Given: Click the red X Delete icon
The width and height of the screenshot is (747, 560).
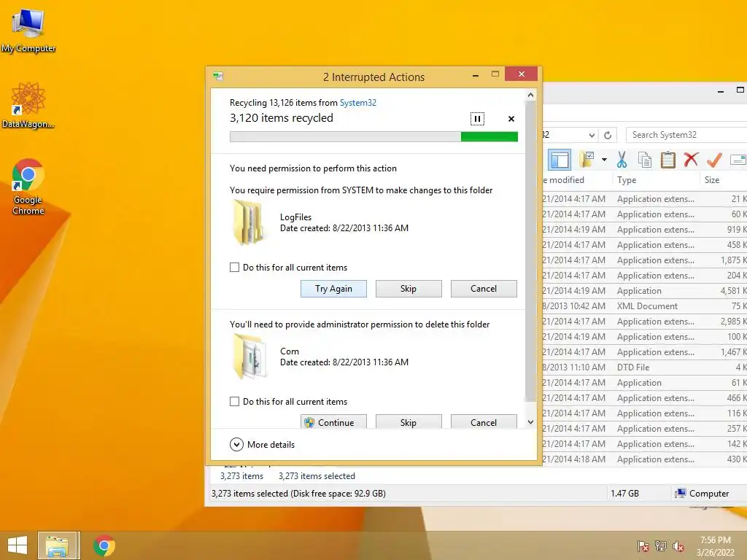Looking at the screenshot, I should tap(691, 160).
